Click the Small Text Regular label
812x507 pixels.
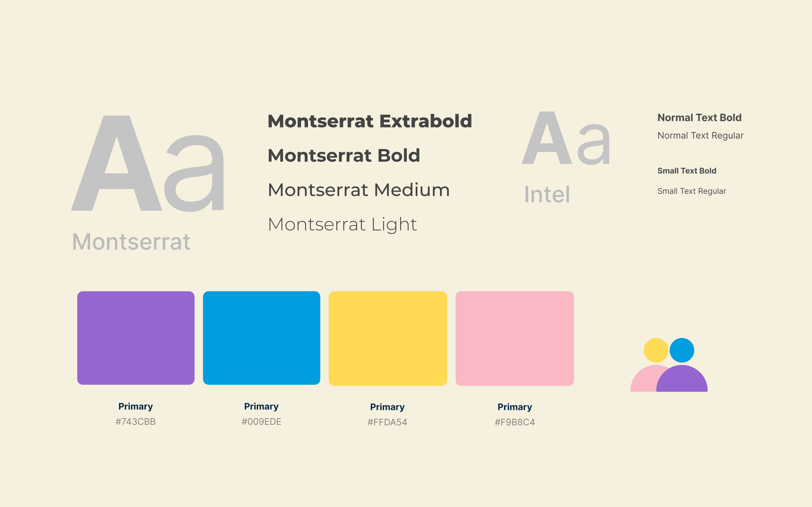point(692,191)
